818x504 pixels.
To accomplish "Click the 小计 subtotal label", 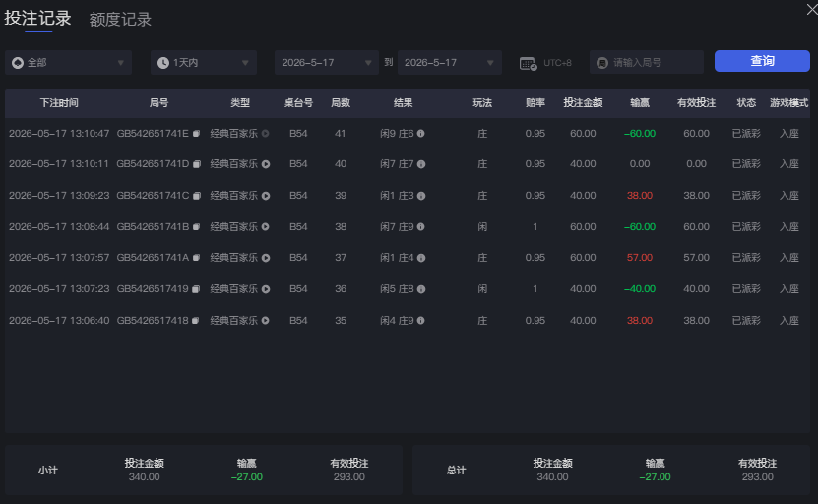I will point(47,471).
